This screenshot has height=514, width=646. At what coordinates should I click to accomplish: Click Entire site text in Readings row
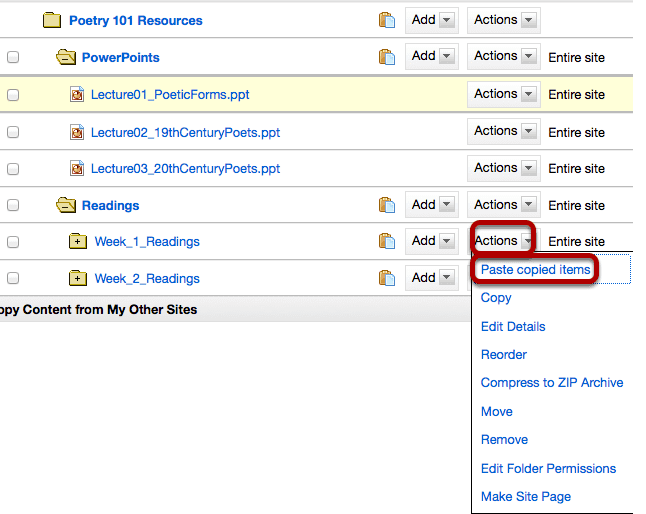pos(576,206)
